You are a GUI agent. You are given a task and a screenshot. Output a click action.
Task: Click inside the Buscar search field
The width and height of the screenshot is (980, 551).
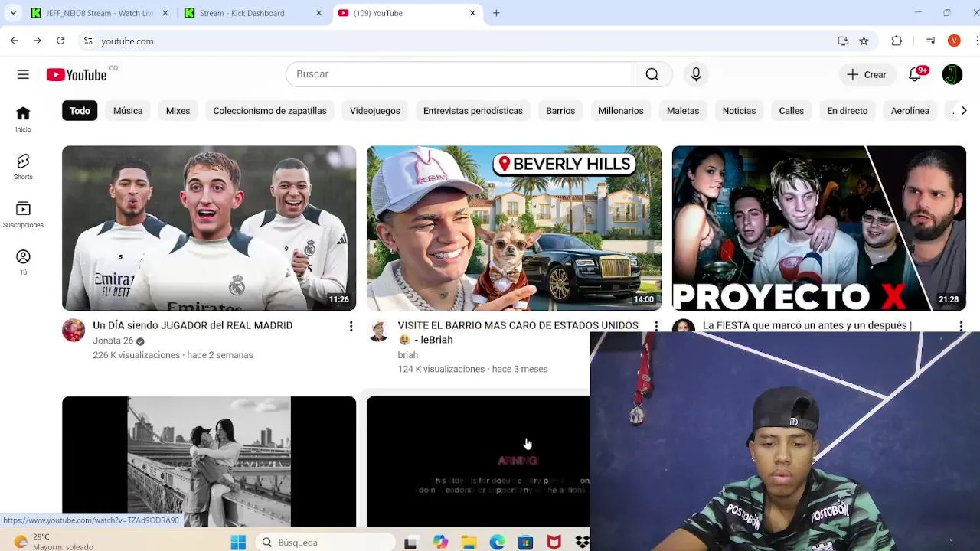pyautogui.click(x=459, y=74)
